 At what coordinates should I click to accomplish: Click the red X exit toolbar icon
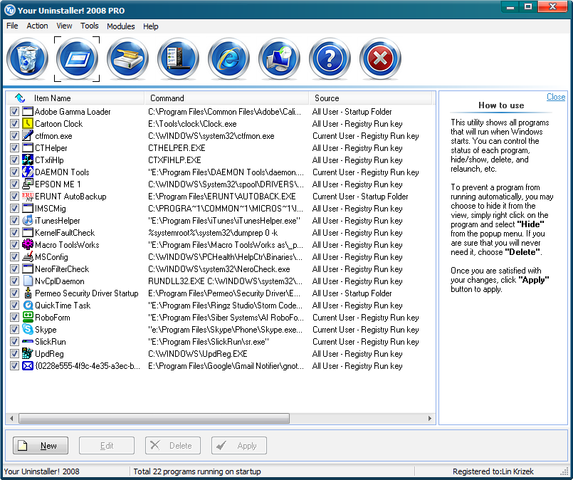pos(380,59)
